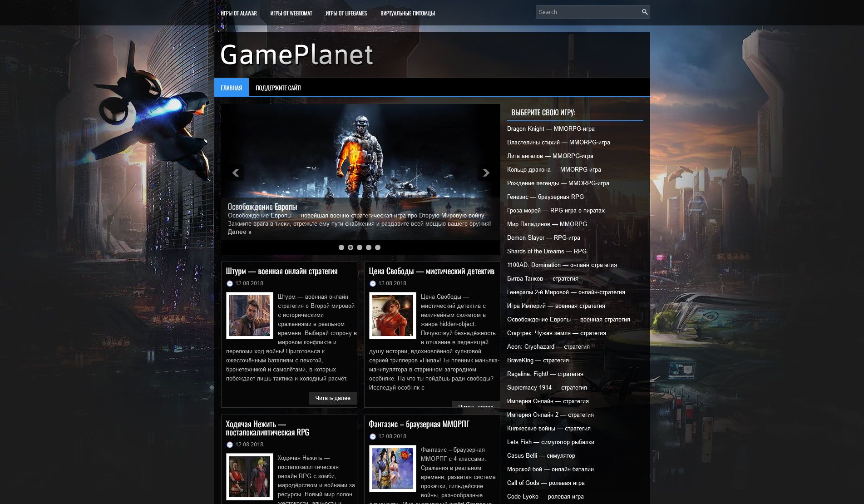Open Империя Онлайн — стратегия link

coord(548,401)
